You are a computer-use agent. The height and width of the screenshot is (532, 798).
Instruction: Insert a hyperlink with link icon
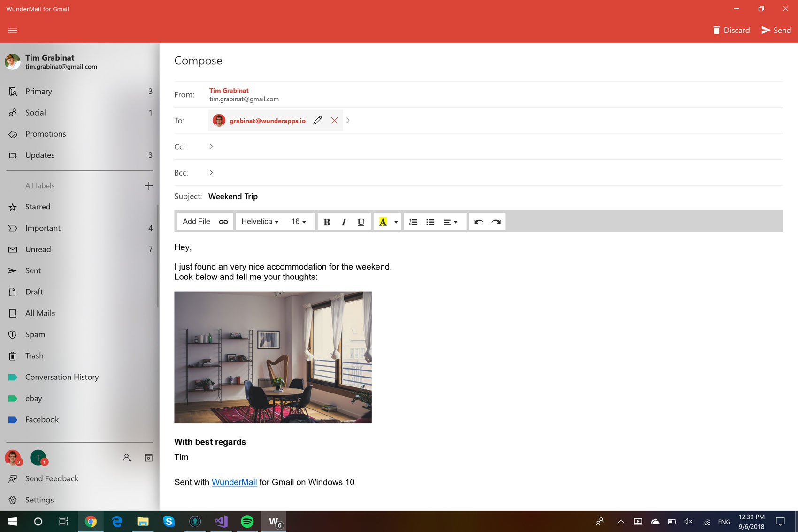click(x=223, y=222)
